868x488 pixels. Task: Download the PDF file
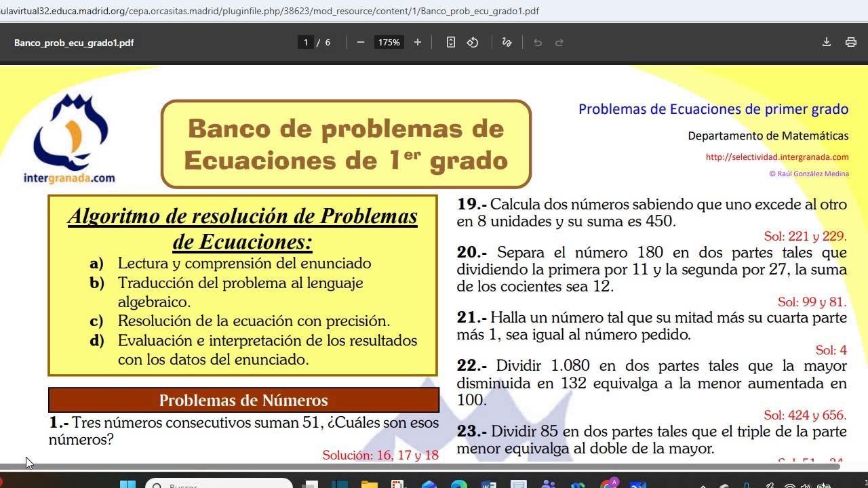[x=827, y=42]
